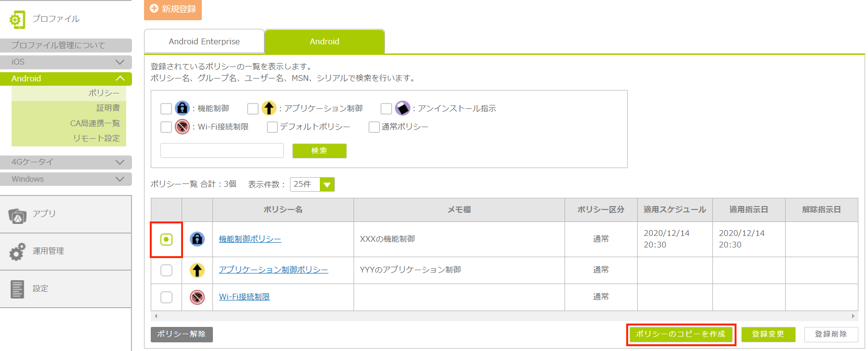This screenshot has width=868, height=351.
Task: Click the Operations Management gear icon
Action: point(17,251)
